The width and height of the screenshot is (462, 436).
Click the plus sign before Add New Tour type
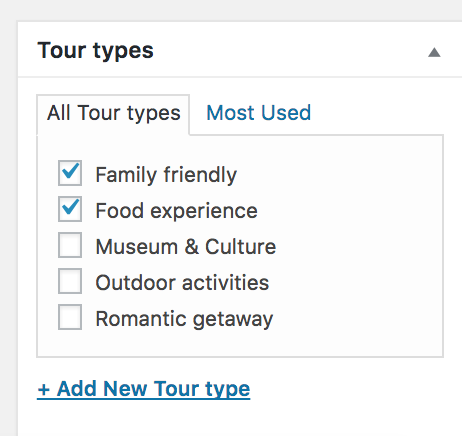44,390
